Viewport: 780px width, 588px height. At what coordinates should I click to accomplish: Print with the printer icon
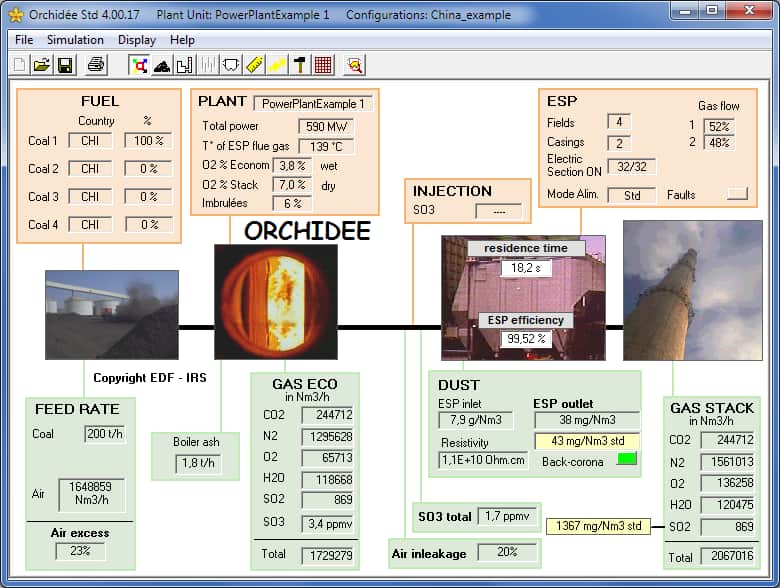point(96,65)
